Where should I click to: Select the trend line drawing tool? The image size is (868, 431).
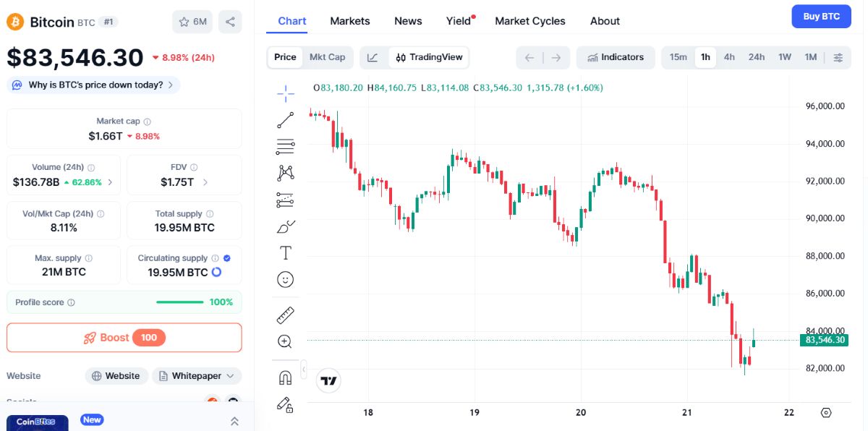point(285,120)
